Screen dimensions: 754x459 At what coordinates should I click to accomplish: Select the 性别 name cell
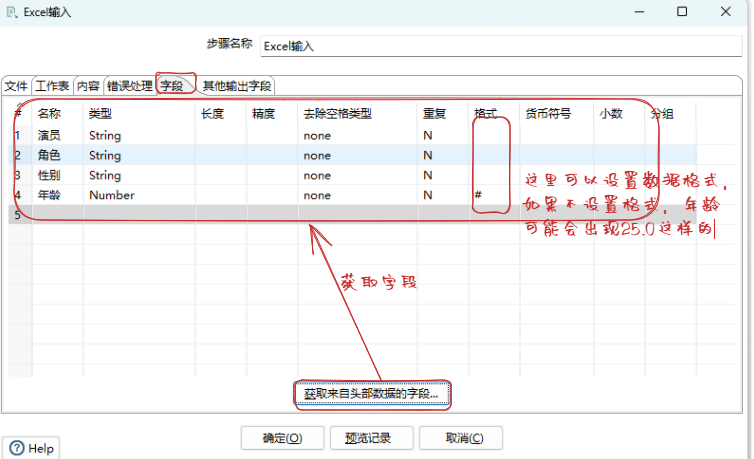pyautogui.click(x=58, y=175)
